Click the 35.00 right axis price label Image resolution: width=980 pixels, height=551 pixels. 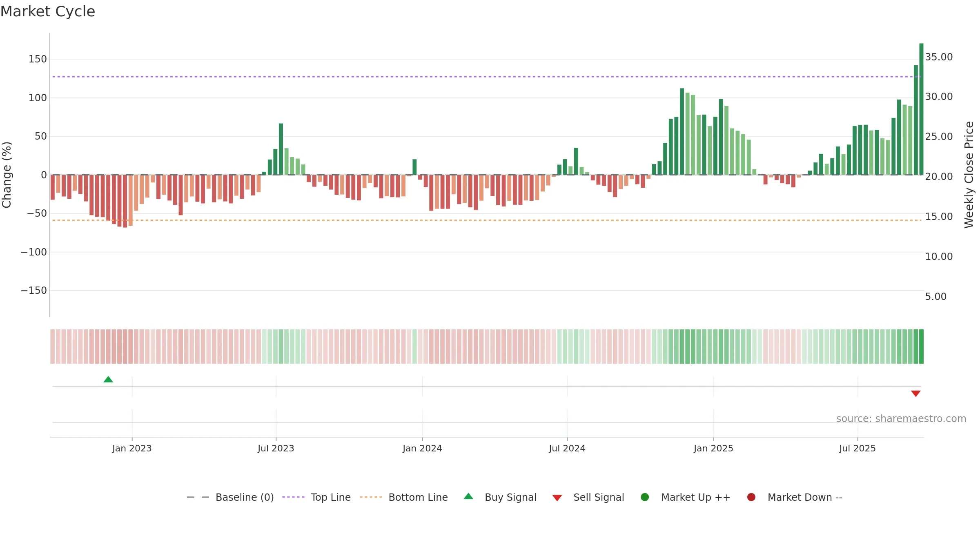coord(939,57)
